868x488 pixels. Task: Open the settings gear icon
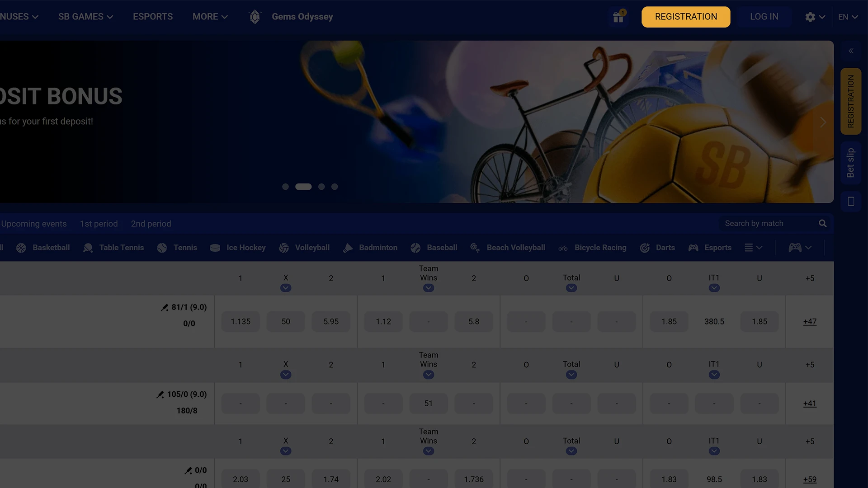pos(811,17)
